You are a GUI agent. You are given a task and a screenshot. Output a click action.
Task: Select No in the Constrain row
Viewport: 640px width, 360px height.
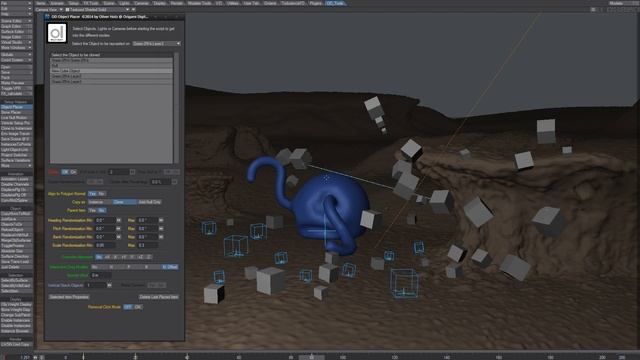point(99,257)
